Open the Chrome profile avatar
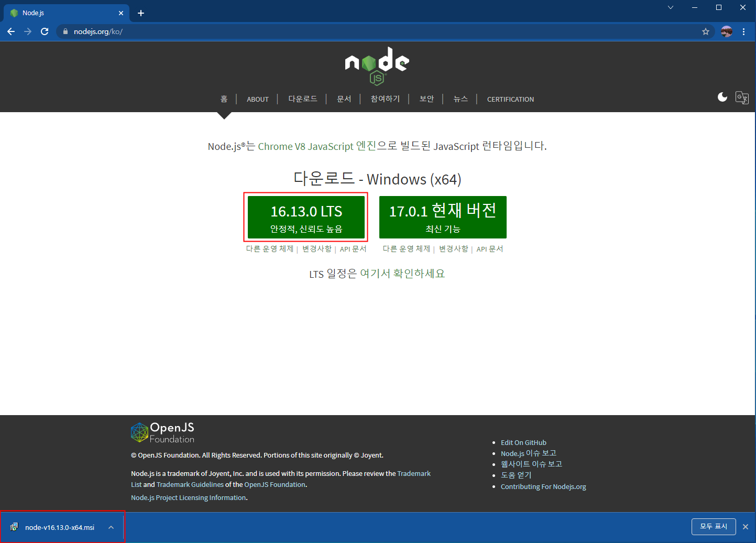This screenshot has width=756, height=543. pyautogui.click(x=726, y=31)
